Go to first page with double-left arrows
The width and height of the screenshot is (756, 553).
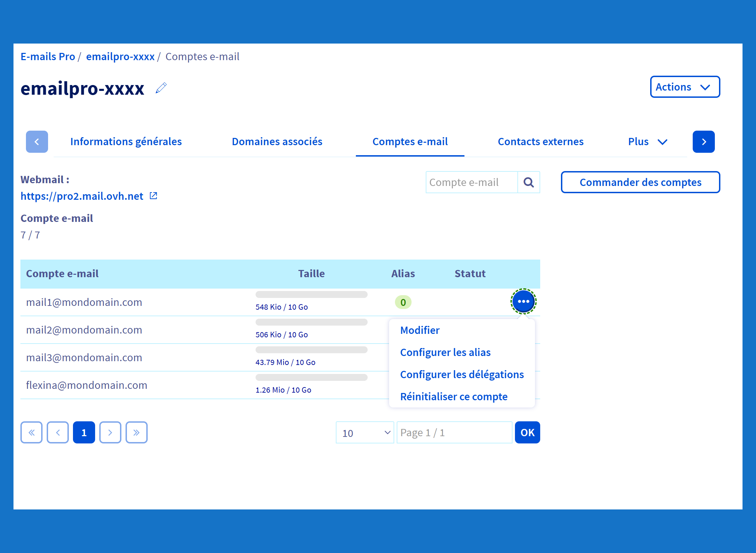click(x=31, y=432)
